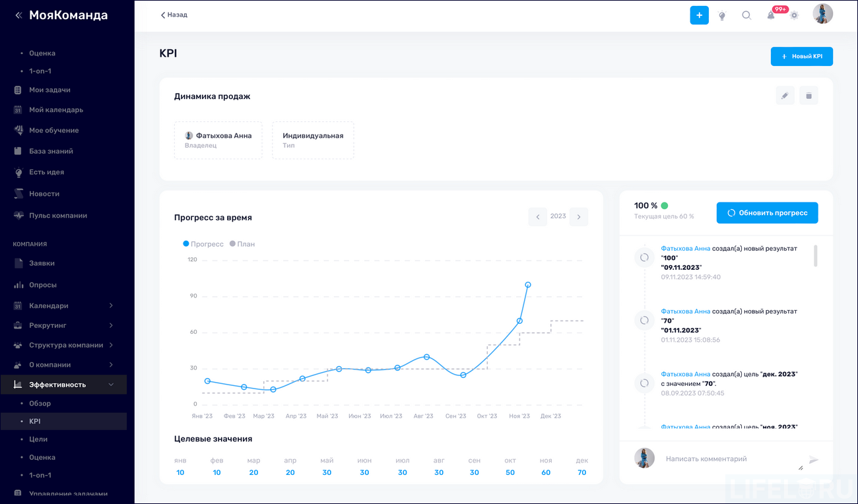This screenshot has width=858, height=504.
Task: Click the delete trash icon on the KPI card
Action: click(808, 96)
